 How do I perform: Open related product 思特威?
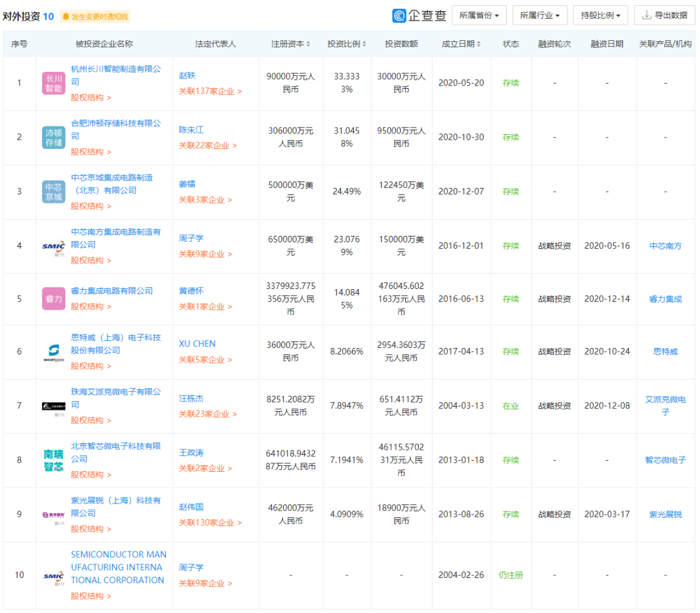pos(665,352)
